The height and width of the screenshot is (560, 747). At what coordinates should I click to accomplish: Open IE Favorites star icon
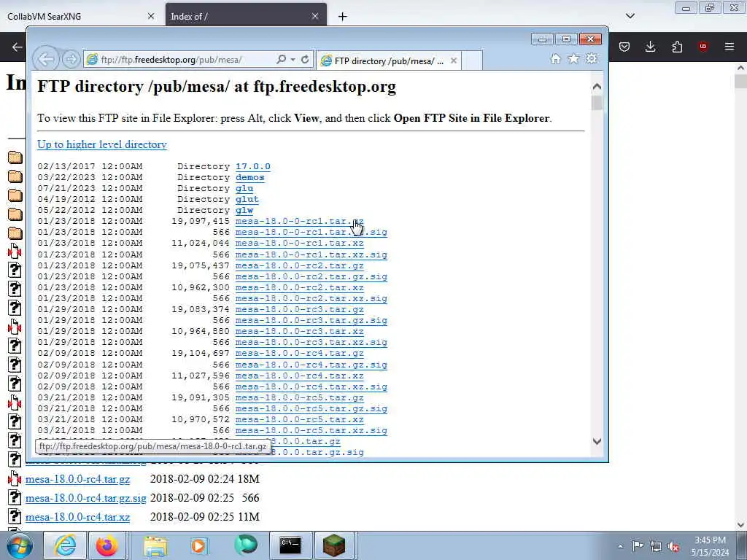click(573, 59)
